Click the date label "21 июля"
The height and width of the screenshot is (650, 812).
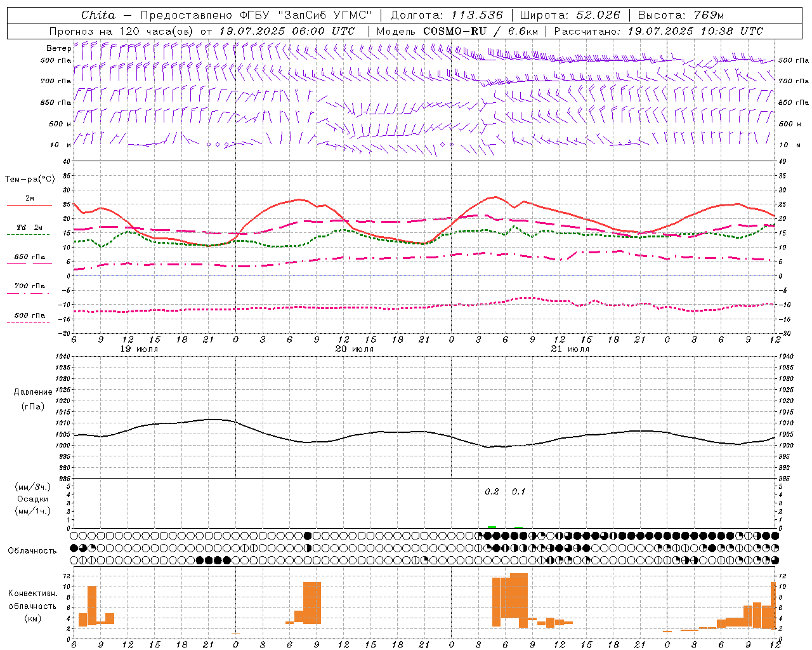pos(570,349)
